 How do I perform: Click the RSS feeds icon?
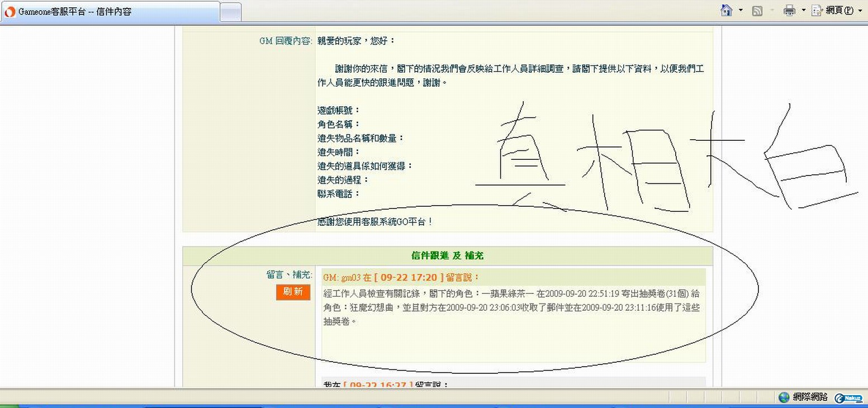click(757, 11)
